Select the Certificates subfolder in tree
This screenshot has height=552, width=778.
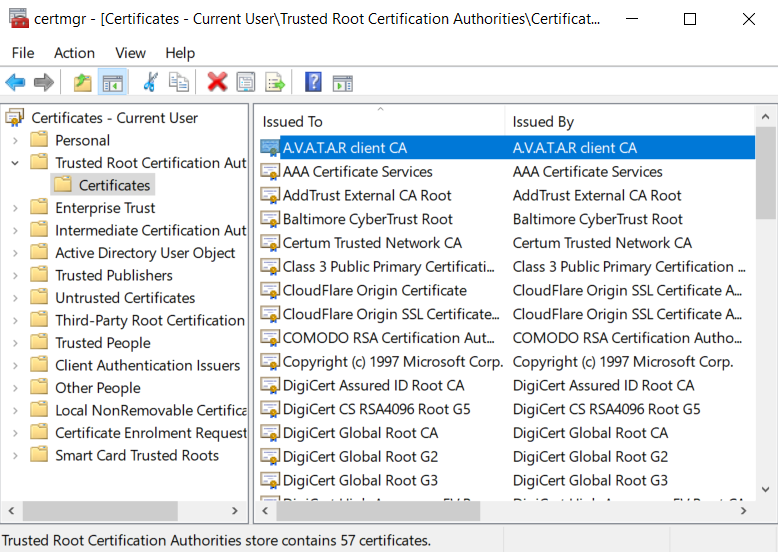click(103, 185)
